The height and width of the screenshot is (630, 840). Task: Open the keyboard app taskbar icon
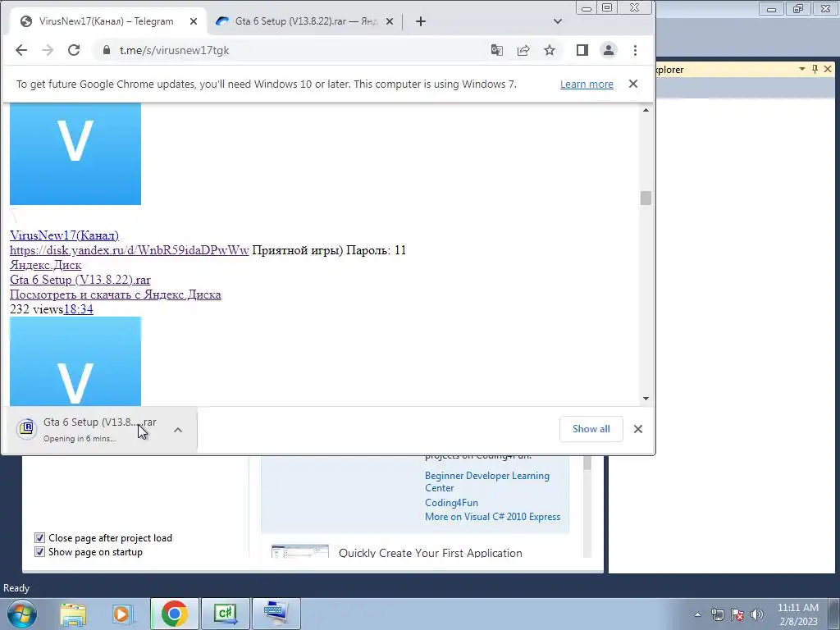276,614
